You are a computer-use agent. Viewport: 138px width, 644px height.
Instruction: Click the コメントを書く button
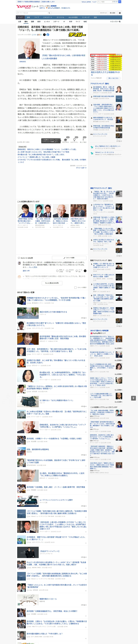coord(69,258)
